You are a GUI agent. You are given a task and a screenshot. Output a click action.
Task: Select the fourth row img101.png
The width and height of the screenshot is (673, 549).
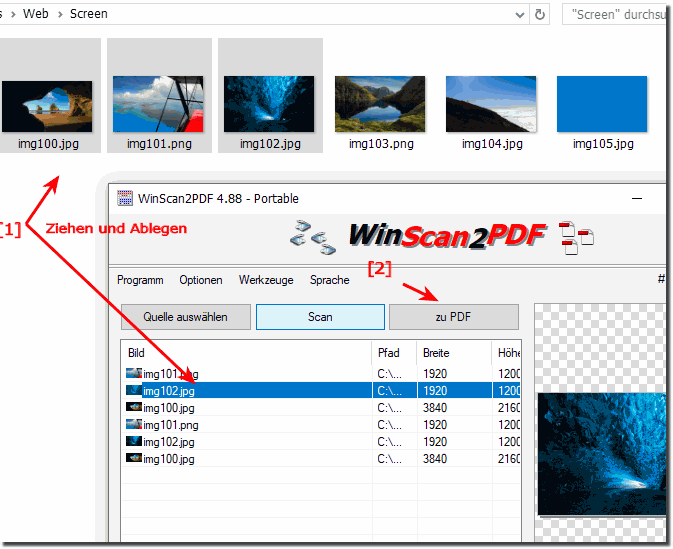click(x=321, y=425)
